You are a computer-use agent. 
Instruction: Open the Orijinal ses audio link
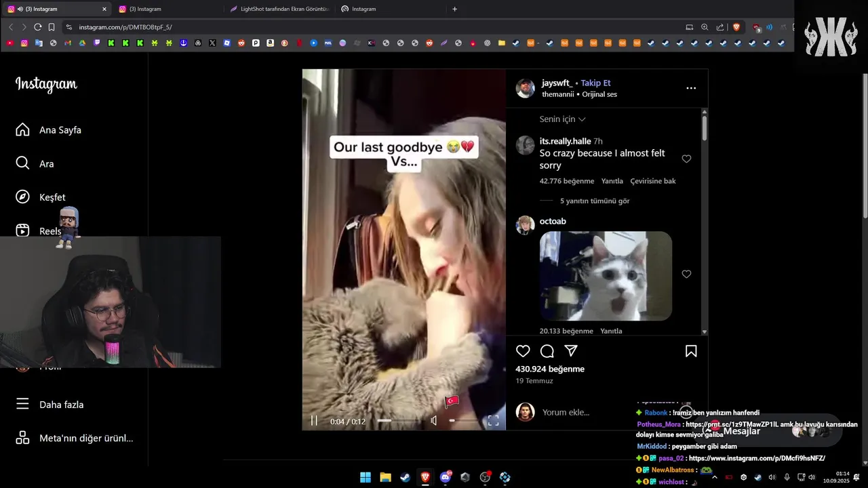tap(599, 94)
